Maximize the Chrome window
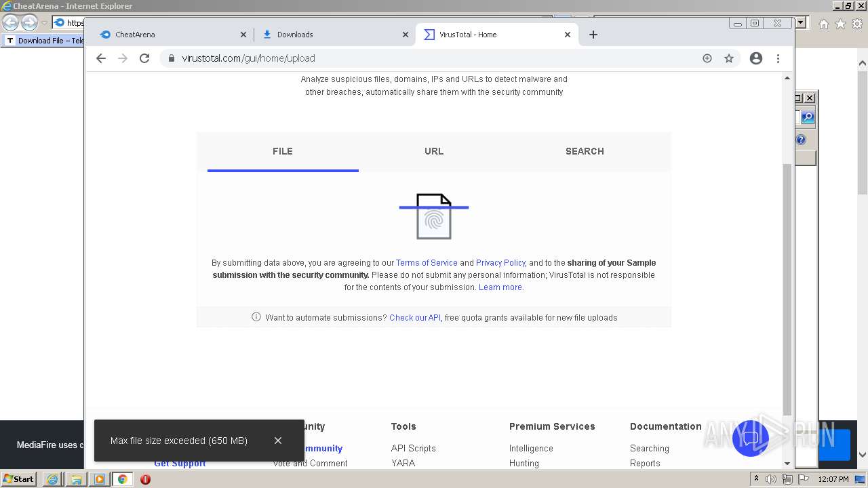The height and width of the screenshot is (488, 868). click(x=755, y=23)
